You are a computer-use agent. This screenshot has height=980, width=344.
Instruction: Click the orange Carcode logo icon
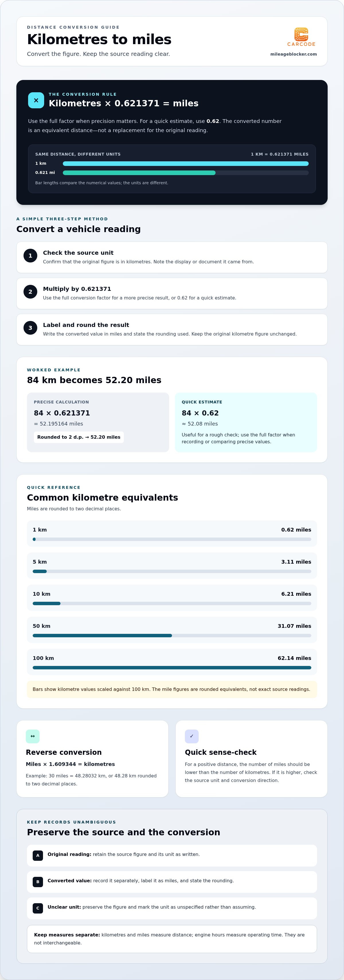[301, 34]
